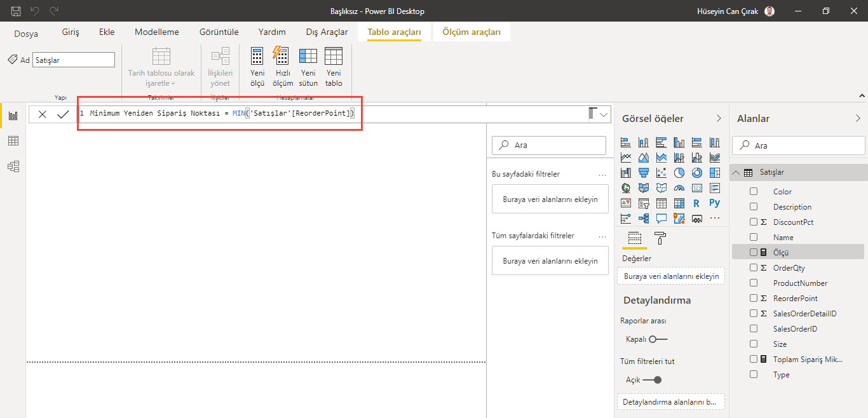Open the Model view icon in left sidebar
The image size is (868, 418).
pyautogui.click(x=13, y=166)
